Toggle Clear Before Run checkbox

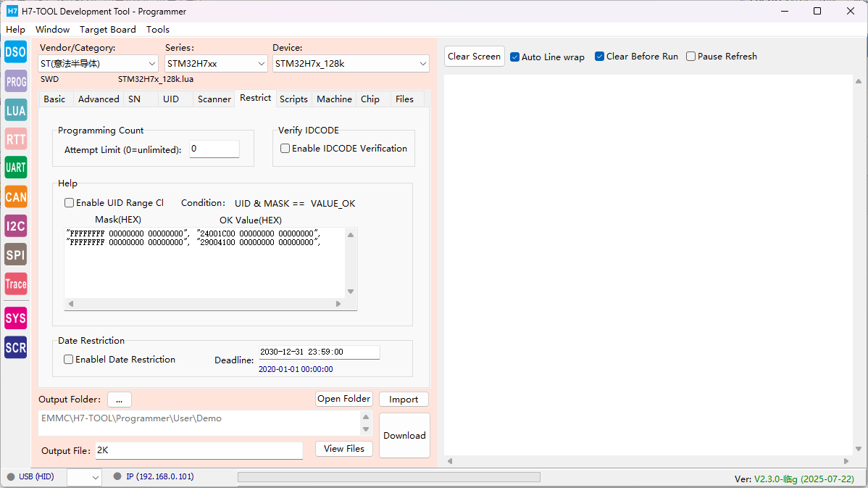coord(599,57)
